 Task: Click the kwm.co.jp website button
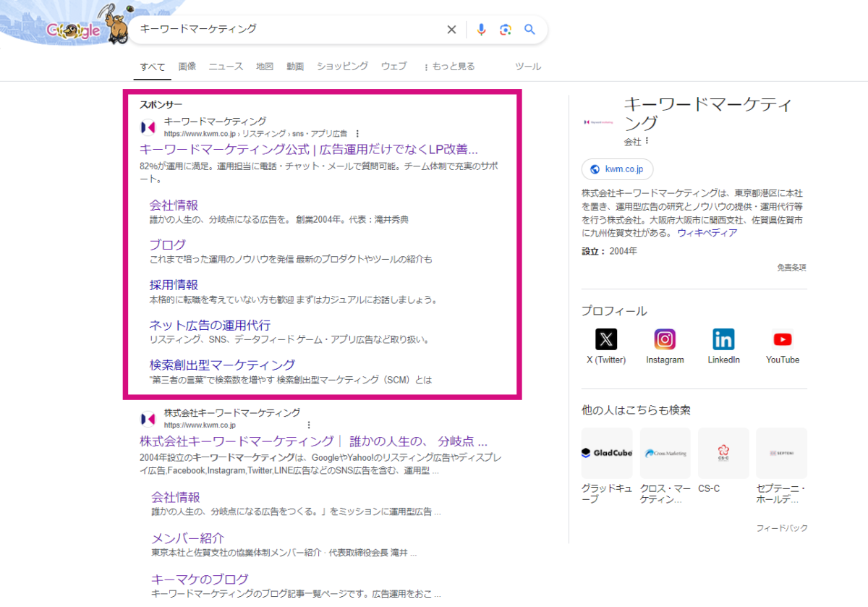[x=617, y=169]
